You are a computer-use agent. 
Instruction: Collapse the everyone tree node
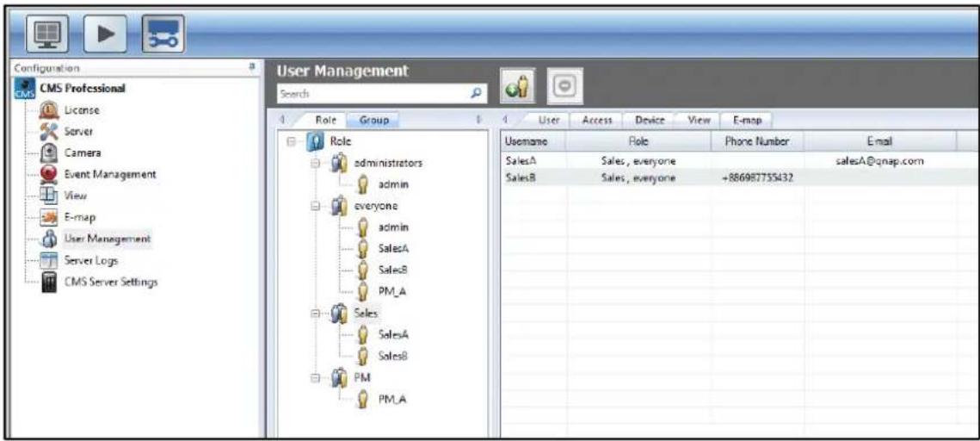coord(317,207)
